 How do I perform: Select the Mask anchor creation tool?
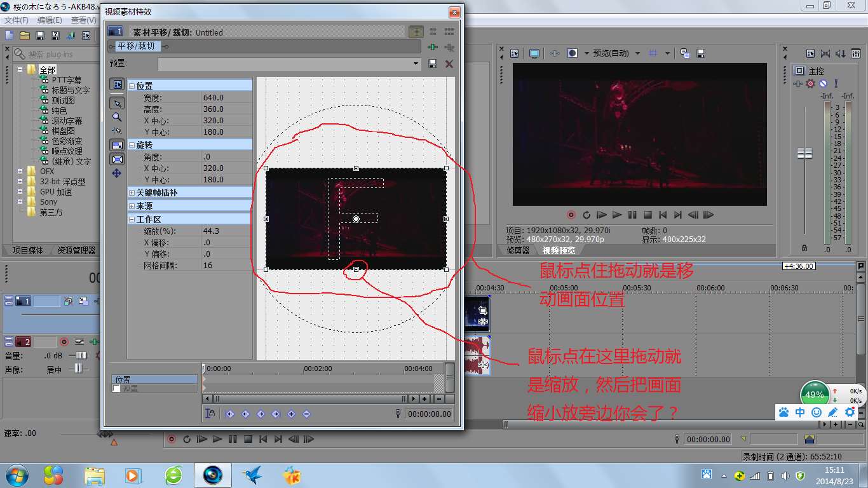[117, 131]
